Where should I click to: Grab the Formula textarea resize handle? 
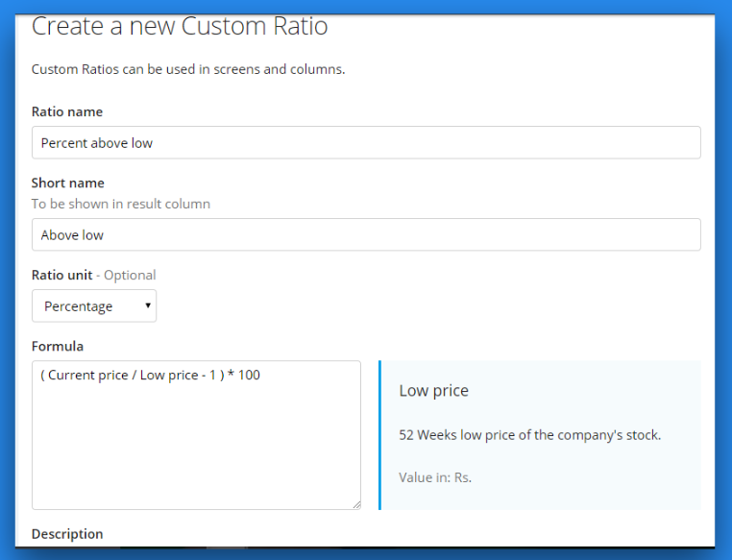(355, 503)
